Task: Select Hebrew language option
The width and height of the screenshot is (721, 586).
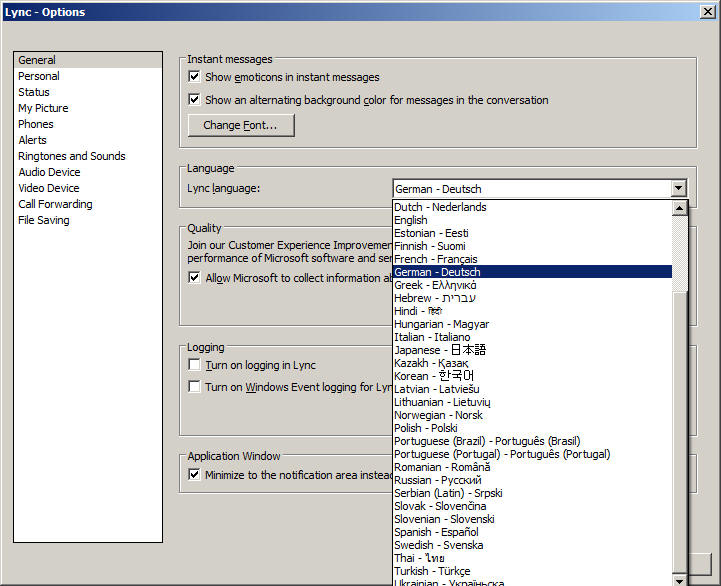Action: tap(532, 298)
